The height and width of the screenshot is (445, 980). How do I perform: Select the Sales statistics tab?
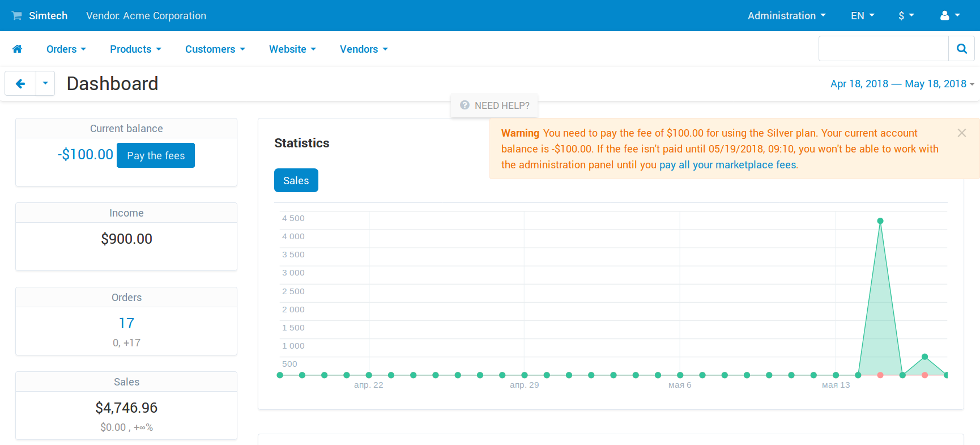pos(296,180)
